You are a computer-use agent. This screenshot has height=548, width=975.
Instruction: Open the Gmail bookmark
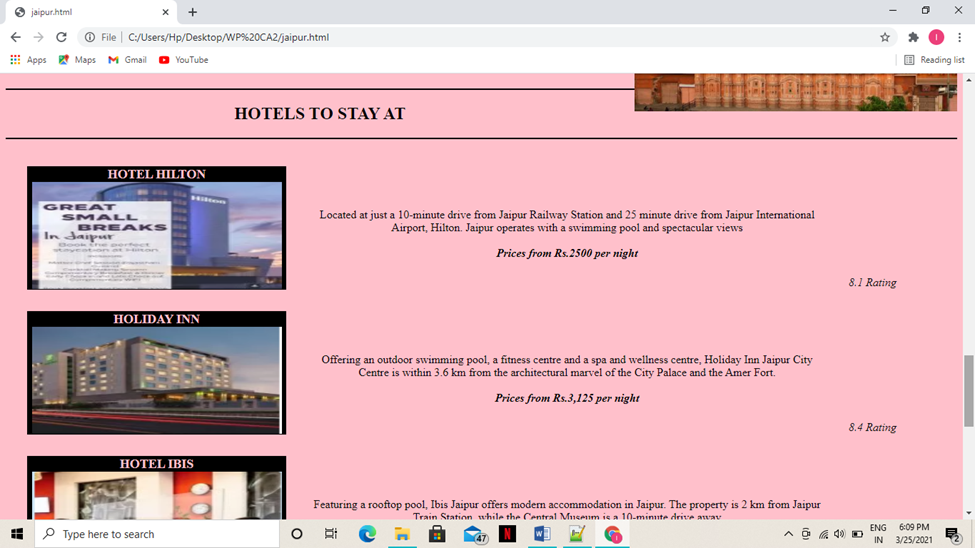(127, 60)
